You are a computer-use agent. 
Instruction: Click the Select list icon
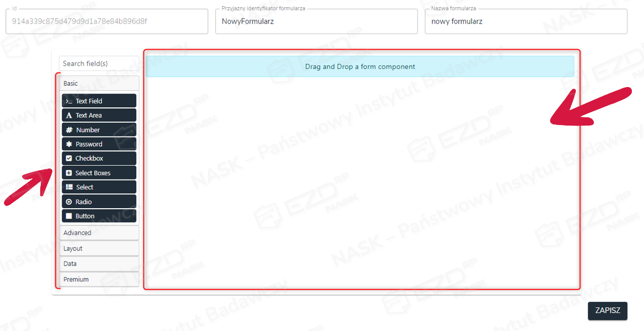pyautogui.click(x=69, y=187)
